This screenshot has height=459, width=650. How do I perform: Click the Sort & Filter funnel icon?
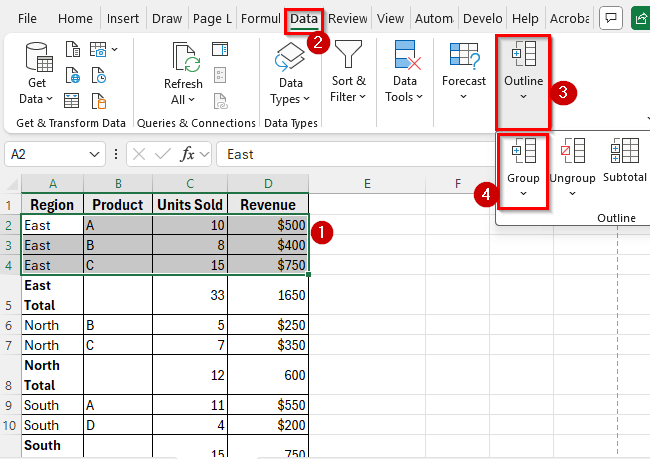click(x=348, y=54)
